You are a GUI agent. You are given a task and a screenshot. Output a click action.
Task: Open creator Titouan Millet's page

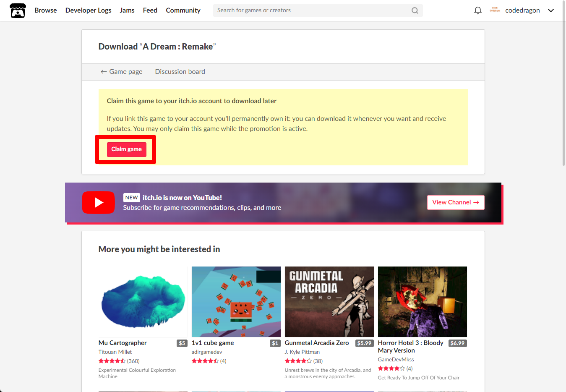coord(115,352)
